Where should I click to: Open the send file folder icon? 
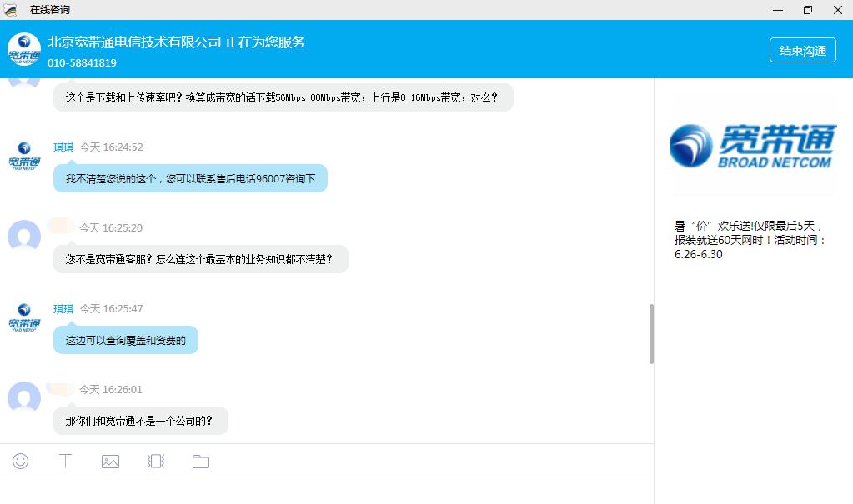tap(200, 461)
